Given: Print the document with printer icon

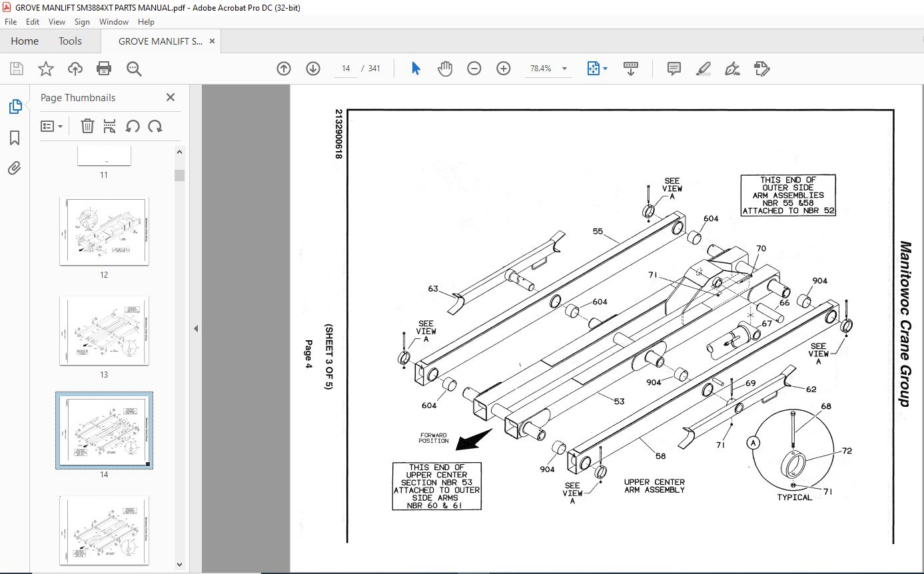Looking at the screenshot, I should [x=104, y=69].
